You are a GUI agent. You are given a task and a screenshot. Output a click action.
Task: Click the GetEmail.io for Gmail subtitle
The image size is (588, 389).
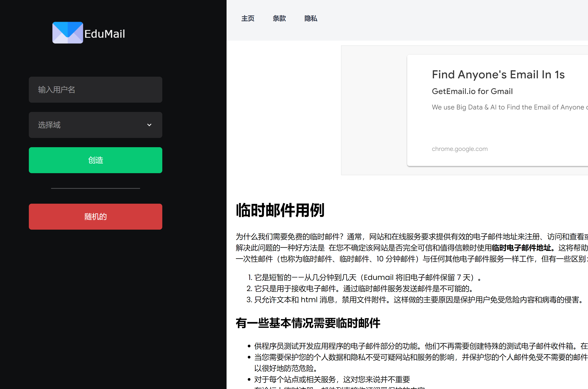[472, 91]
